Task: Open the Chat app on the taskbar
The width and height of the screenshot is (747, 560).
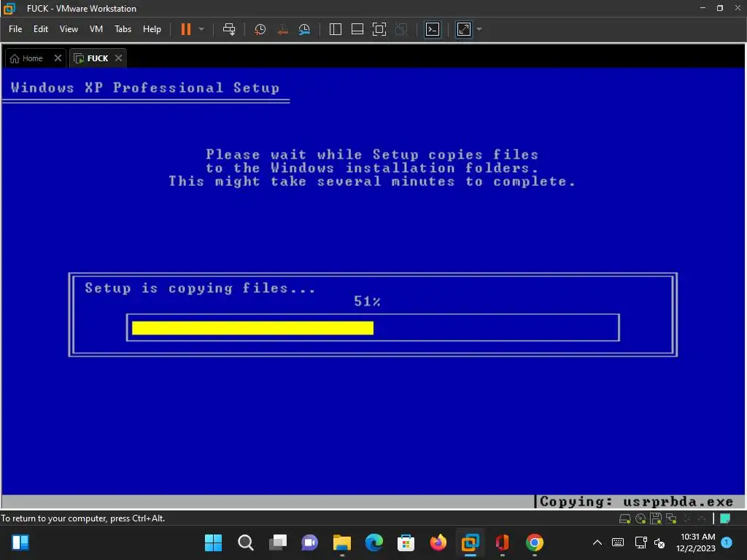Action: click(x=309, y=542)
